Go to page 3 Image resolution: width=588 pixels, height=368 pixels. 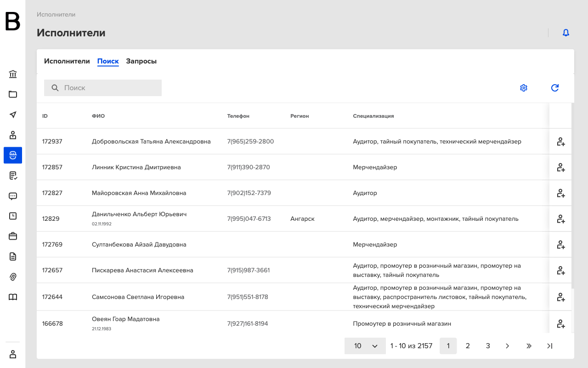488,346
